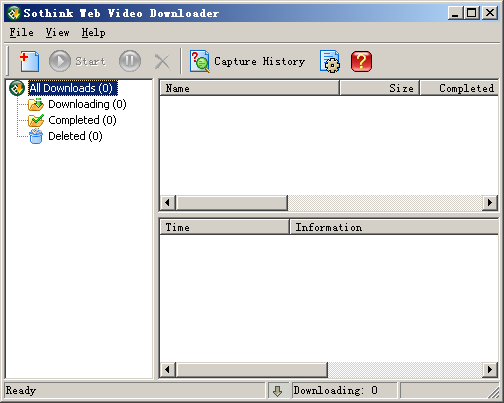Click log panel scrollbar left arrow
Viewport: 504px width, 403px height.
pos(168,370)
